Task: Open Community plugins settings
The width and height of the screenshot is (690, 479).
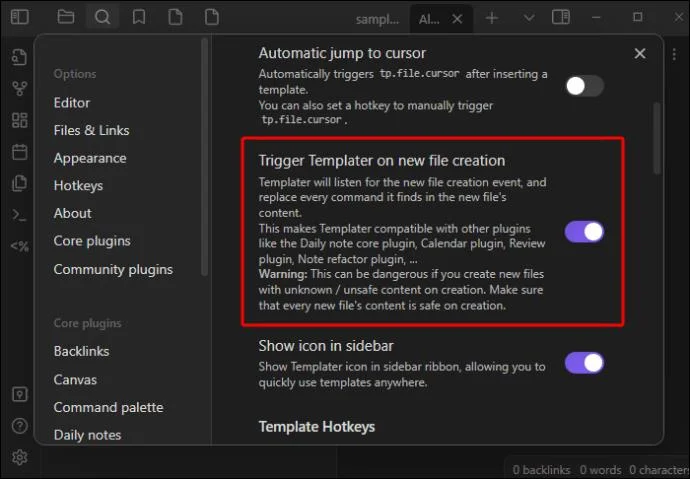Action: pyautogui.click(x=113, y=269)
